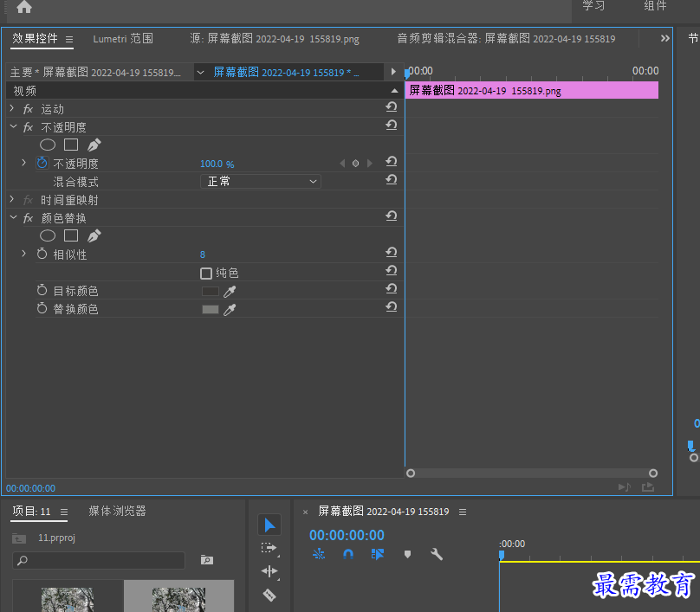Toggle animation stopwatch for 相似性

pos(42,254)
